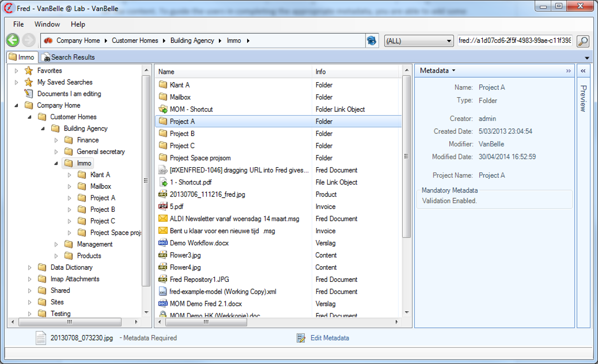598x364 pixels.
Task: Click the ALDI Newsletter mail icon
Action: 162,219
